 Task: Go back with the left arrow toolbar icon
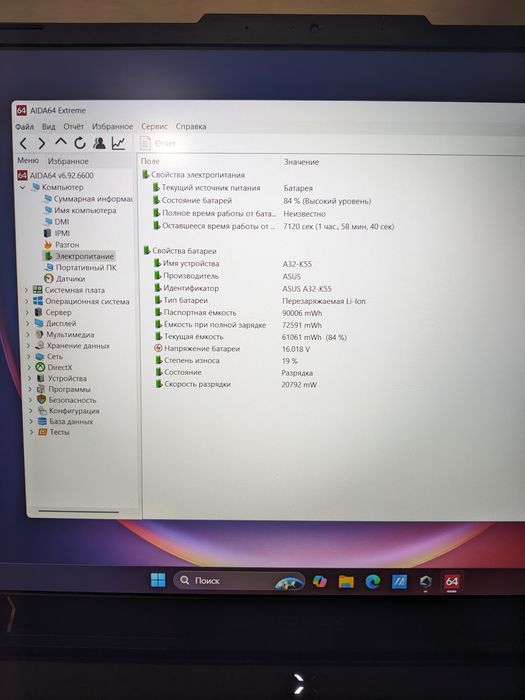[24, 143]
